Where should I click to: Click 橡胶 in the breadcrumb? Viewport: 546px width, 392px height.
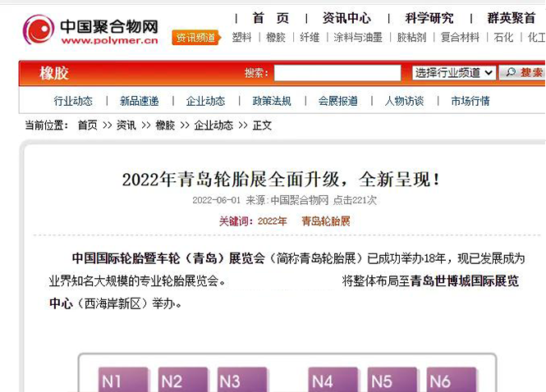click(165, 125)
